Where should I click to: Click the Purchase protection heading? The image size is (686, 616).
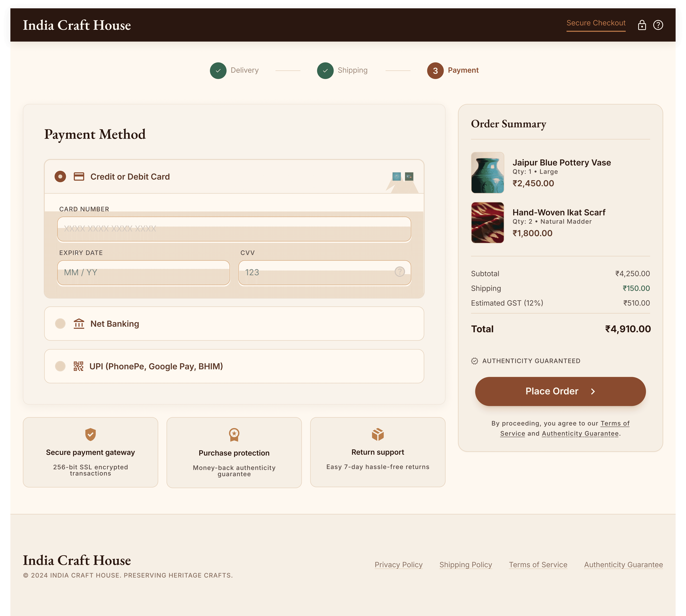click(x=234, y=453)
